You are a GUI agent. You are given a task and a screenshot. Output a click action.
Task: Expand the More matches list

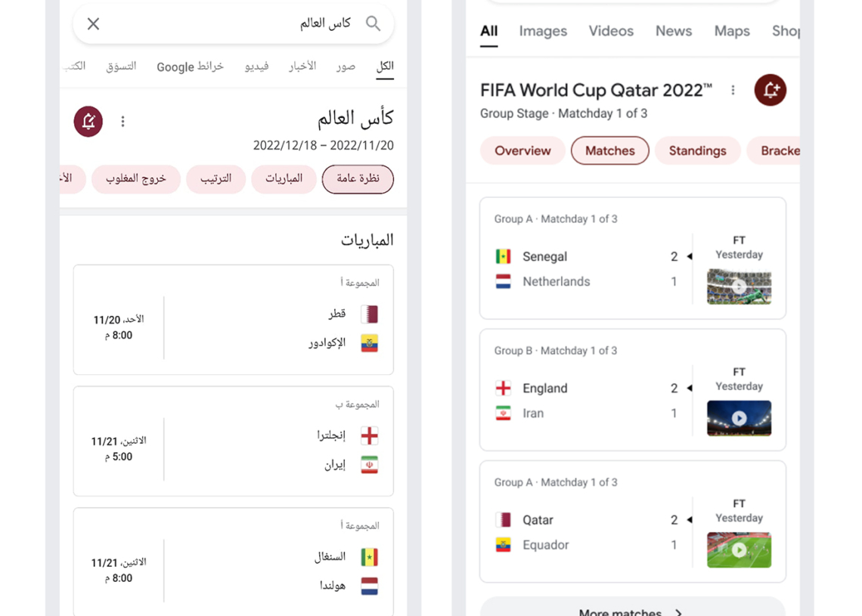click(x=632, y=609)
